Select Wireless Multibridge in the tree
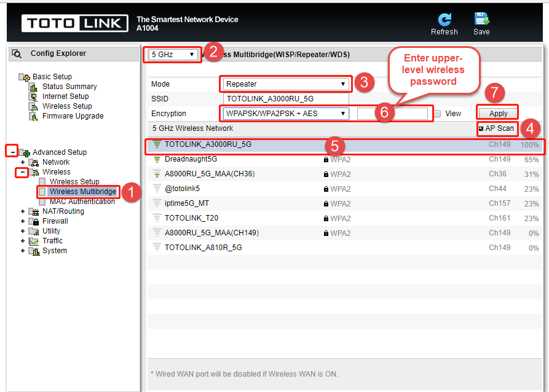The height and width of the screenshot is (392, 549). pyautogui.click(x=82, y=192)
